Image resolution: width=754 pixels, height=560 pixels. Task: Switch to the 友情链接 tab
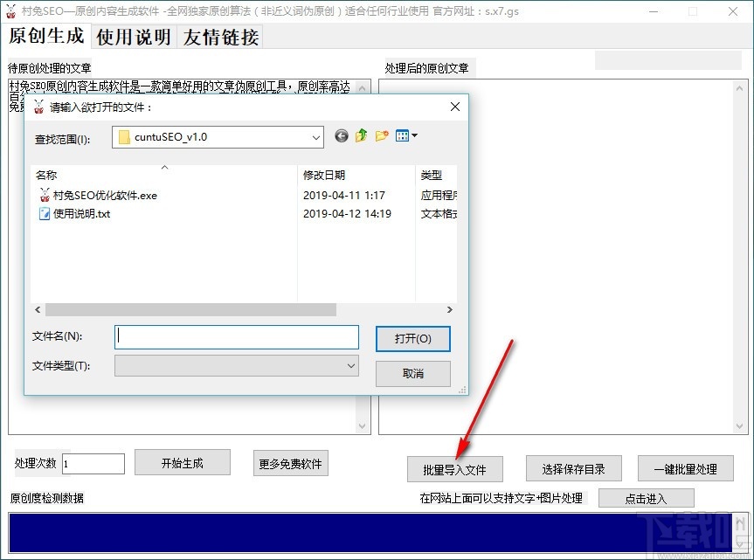click(x=220, y=38)
